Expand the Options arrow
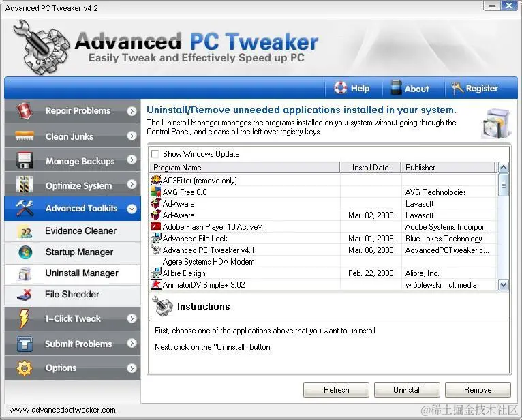This screenshot has height=420, width=522. pos(132,368)
